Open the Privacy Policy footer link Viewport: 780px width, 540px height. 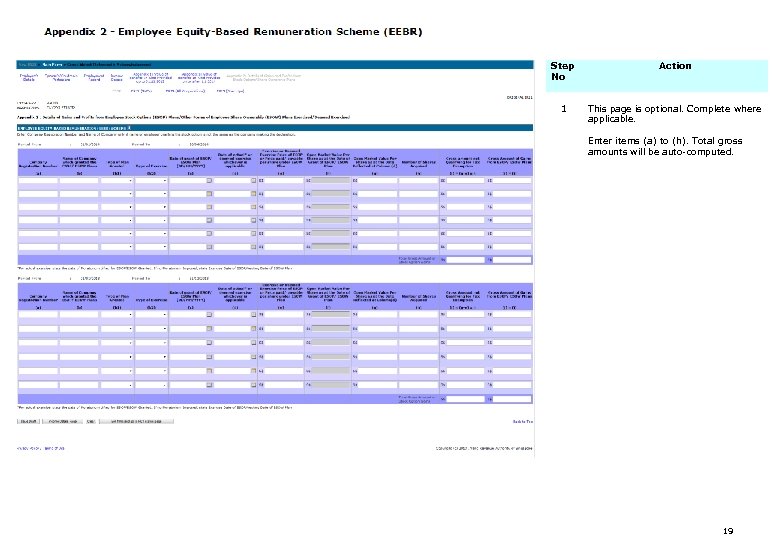tap(28, 449)
